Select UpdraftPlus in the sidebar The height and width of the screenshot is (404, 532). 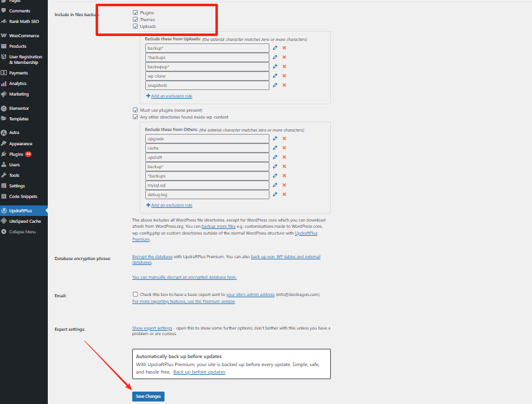[24, 210]
